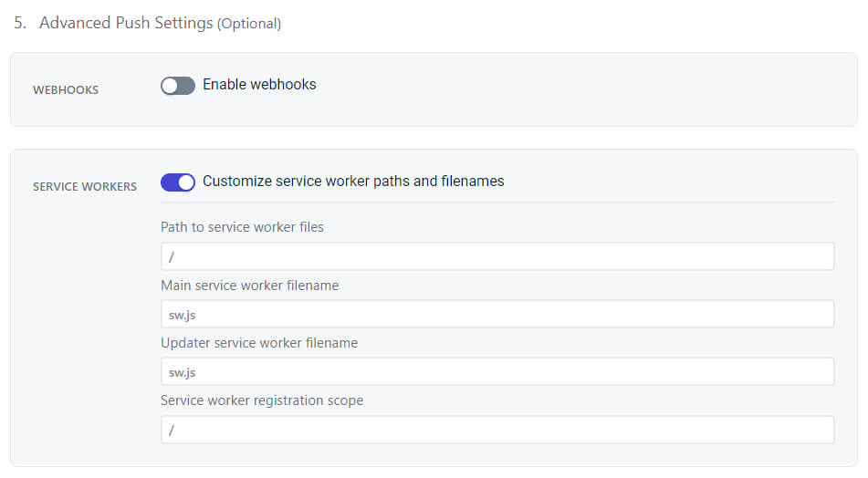Focus the Service worker registration scope input

pyautogui.click(x=497, y=430)
